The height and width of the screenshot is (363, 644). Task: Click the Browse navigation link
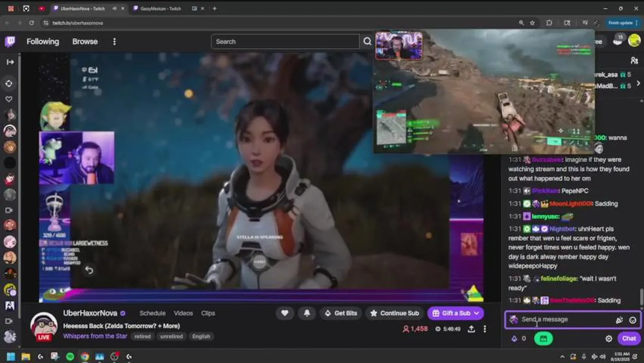point(85,41)
